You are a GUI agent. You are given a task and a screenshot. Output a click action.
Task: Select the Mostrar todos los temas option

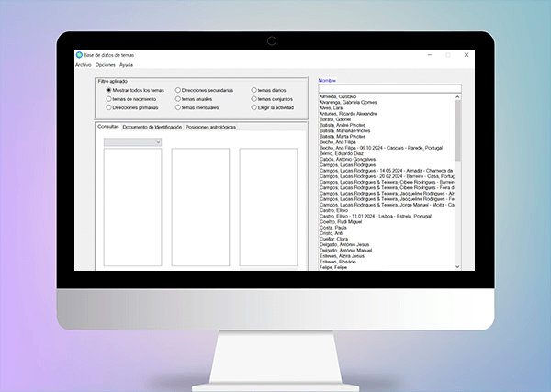tap(135, 90)
